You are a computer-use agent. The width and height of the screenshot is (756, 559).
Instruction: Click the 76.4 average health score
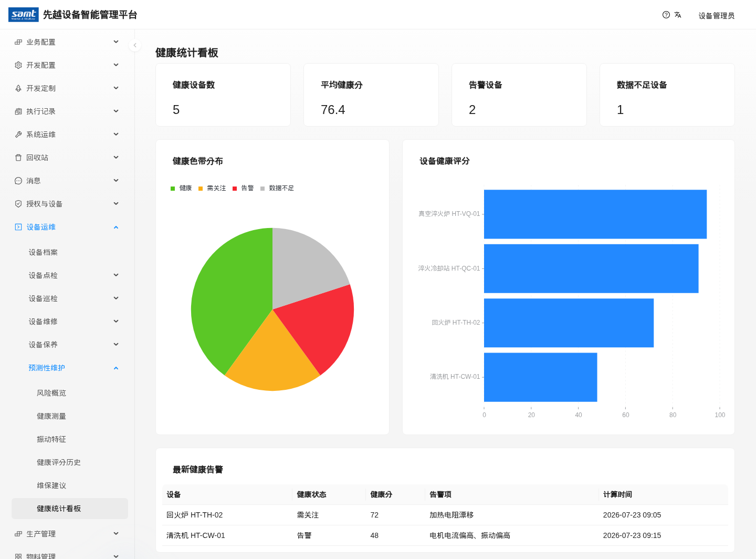[x=333, y=110]
